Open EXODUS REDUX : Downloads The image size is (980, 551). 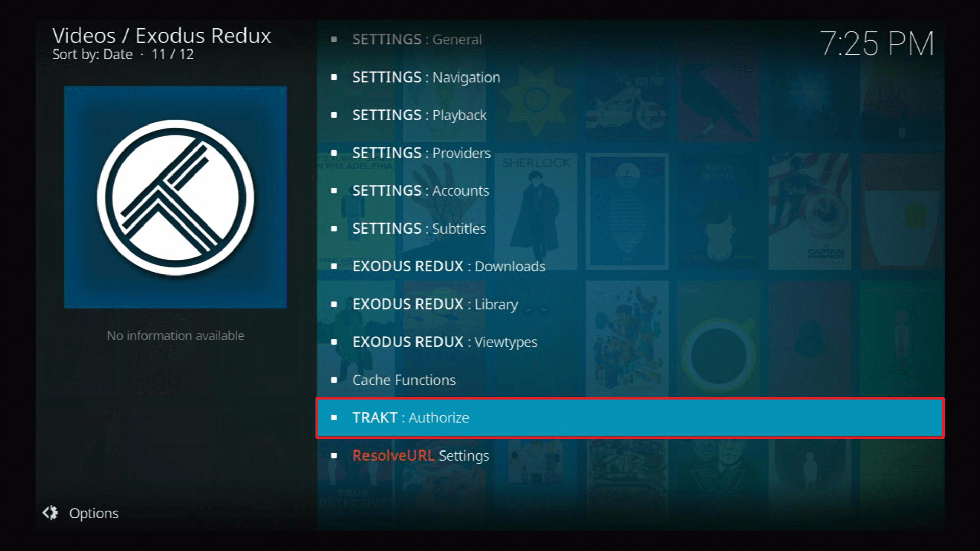pyautogui.click(x=448, y=266)
